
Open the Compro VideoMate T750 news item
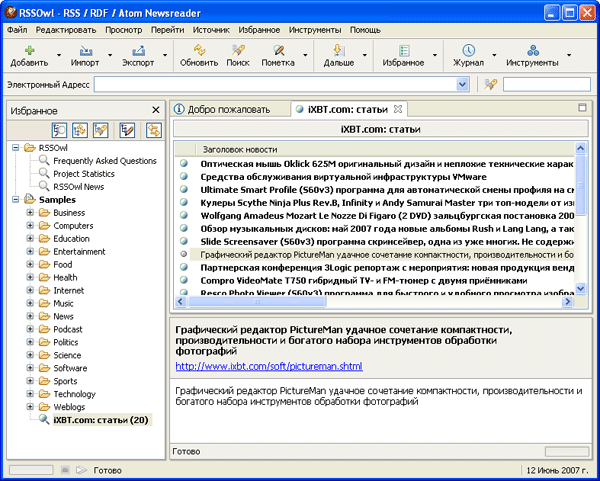pyautogui.click(x=363, y=280)
